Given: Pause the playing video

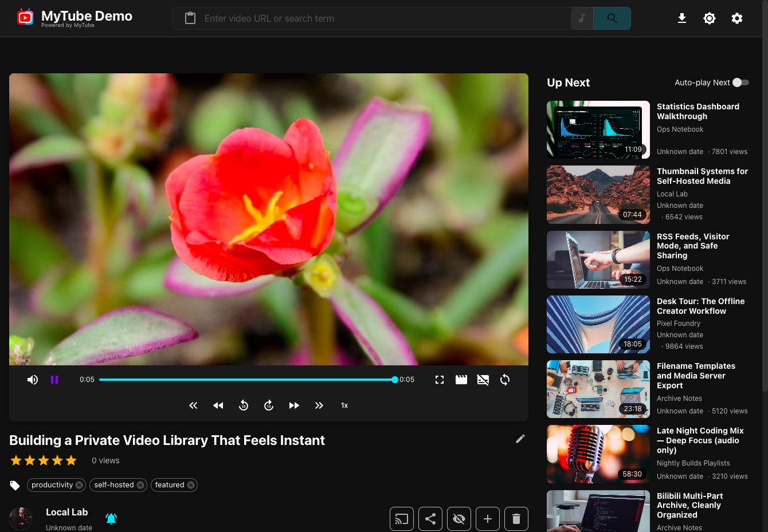Looking at the screenshot, I should (54, 380).
